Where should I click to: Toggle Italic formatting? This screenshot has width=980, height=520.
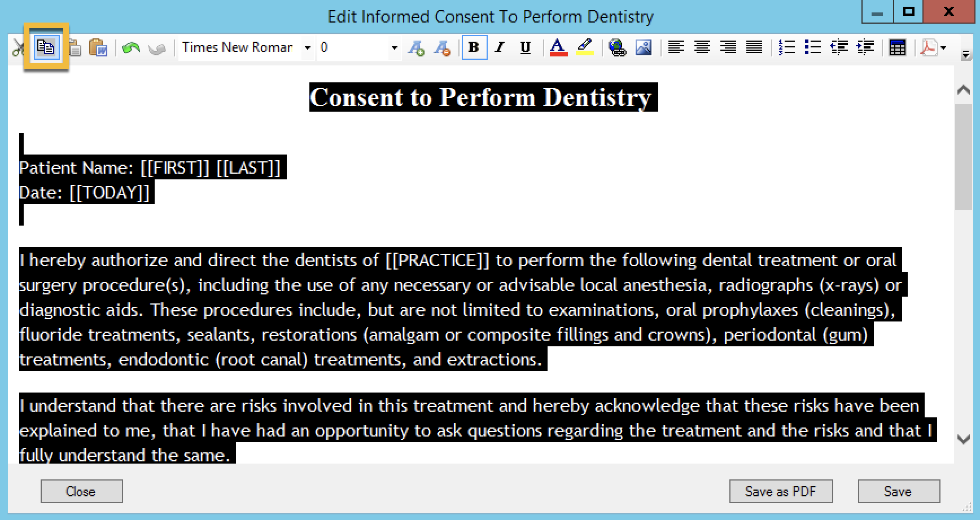[x=500, y=47]
